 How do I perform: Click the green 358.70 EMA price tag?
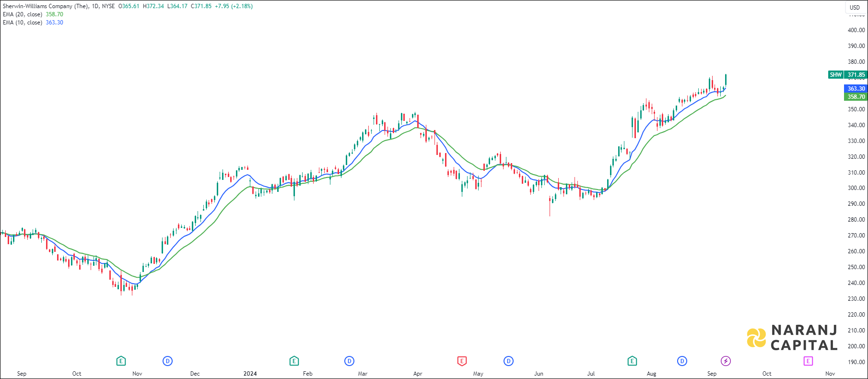(x=856, y=97)
